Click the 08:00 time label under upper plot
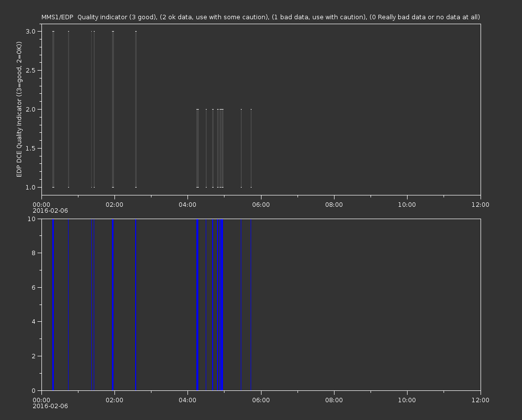 334,204
